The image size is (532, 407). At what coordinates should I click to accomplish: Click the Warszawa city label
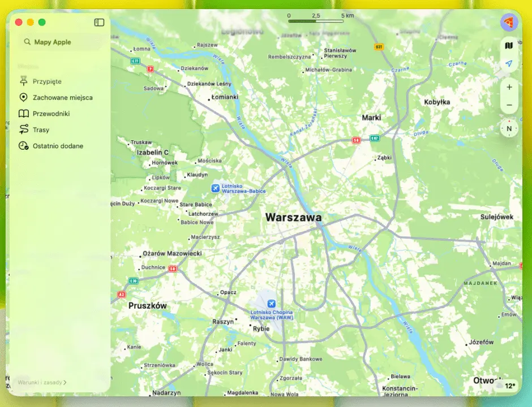293,217
